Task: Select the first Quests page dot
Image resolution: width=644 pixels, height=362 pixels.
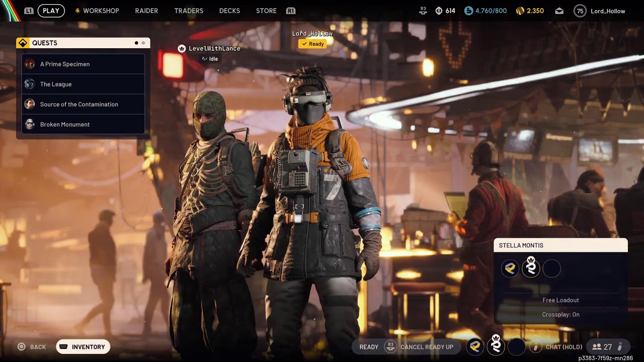Action: (136, 43)
